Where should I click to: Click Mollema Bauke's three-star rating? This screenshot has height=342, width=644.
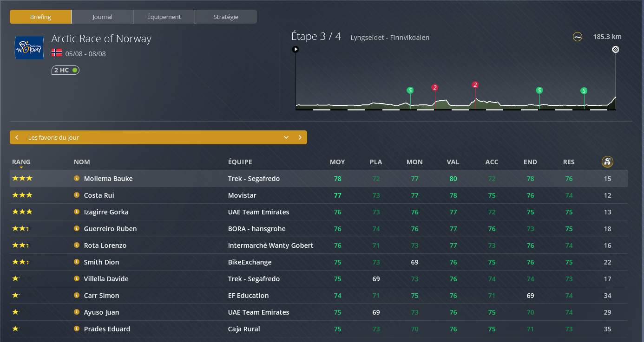(x=22, y=179)
